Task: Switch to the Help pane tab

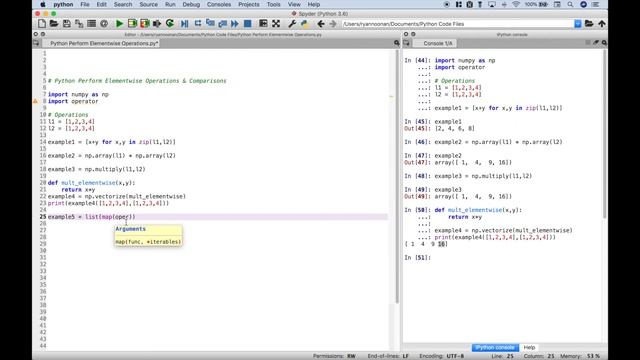Action: (x=529, y=347)
